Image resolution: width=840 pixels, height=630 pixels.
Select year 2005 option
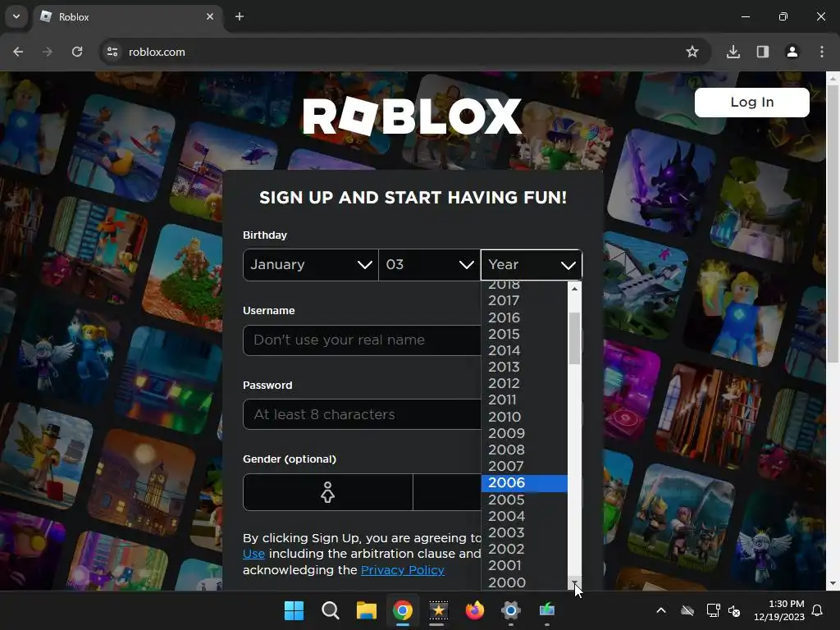click(x=524, y=500)
